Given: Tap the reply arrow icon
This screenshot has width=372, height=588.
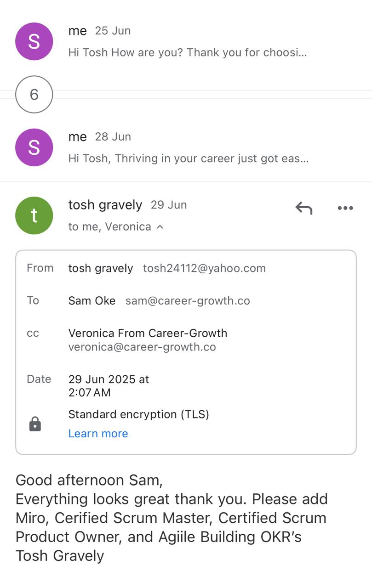Looking at the screenshot, I should (x=303, y=209).
